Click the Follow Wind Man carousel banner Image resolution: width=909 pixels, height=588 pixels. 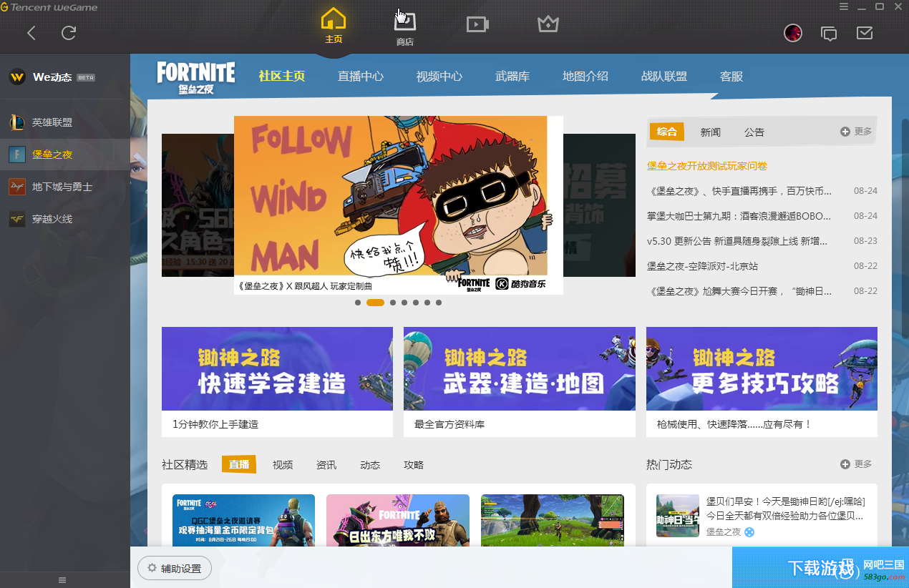(x=399, y=205)
